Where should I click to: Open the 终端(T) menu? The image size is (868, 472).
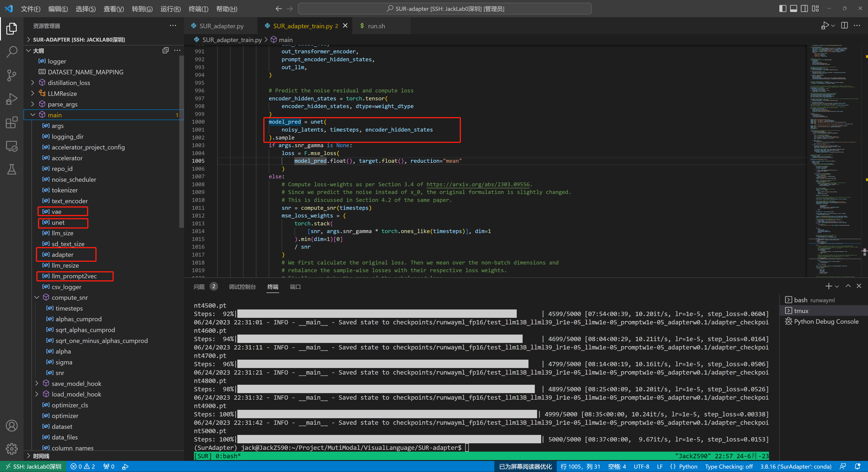pos(198,9)
